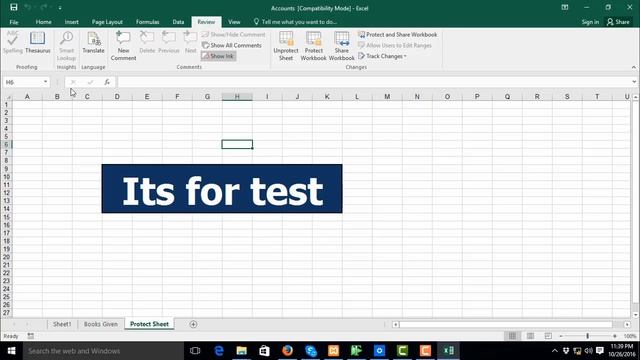Click the zoom slider handle
The height and width of the screenshot is (360, 640).
tap(587, 336)
